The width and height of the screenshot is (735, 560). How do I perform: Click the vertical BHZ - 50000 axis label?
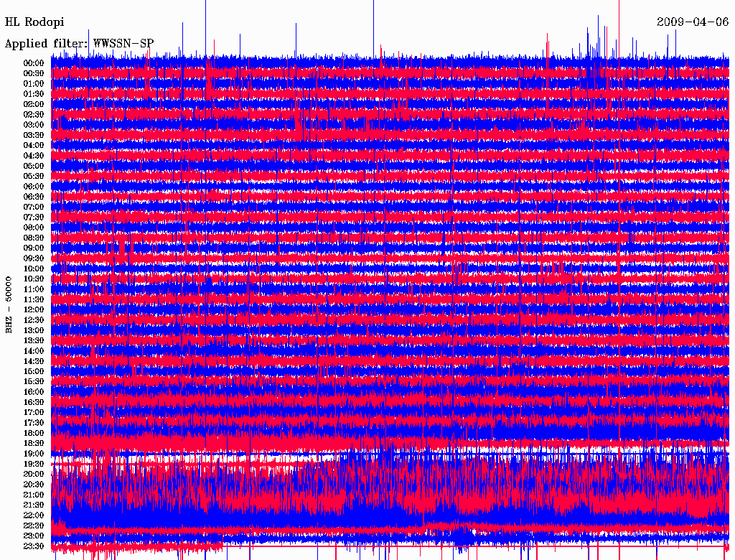pyautogui.click(x=9, y=304)
